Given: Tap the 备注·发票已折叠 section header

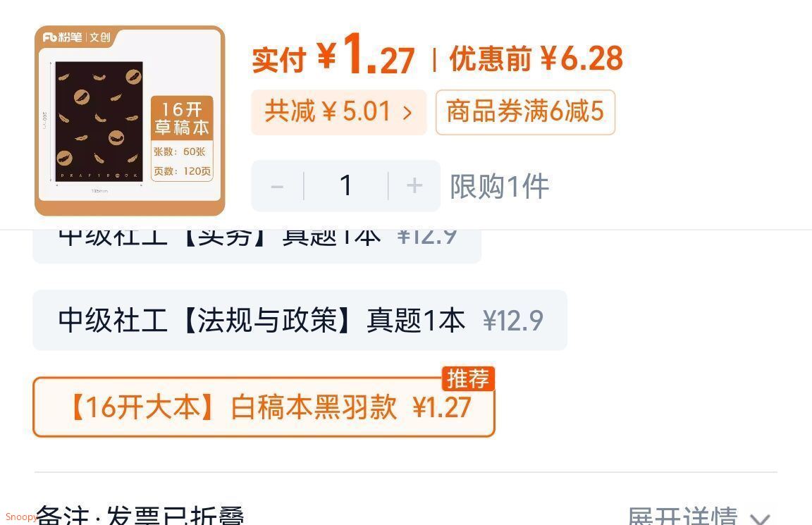Looking at the screenshot, I should [x=140, y=515].
